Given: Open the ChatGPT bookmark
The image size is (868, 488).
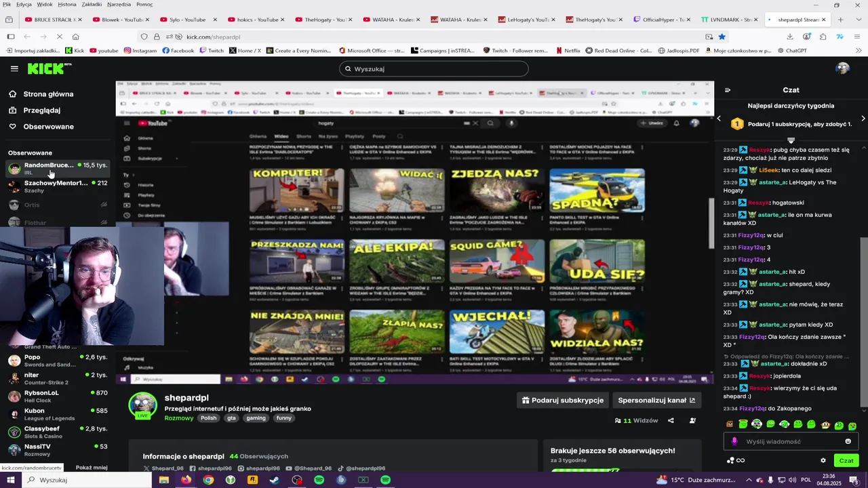Looking at the screenshot, I should click(x=792, y=50).
